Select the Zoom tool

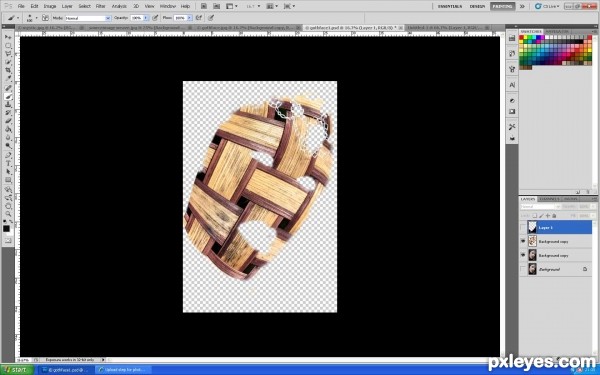click(x=8, y=214)
